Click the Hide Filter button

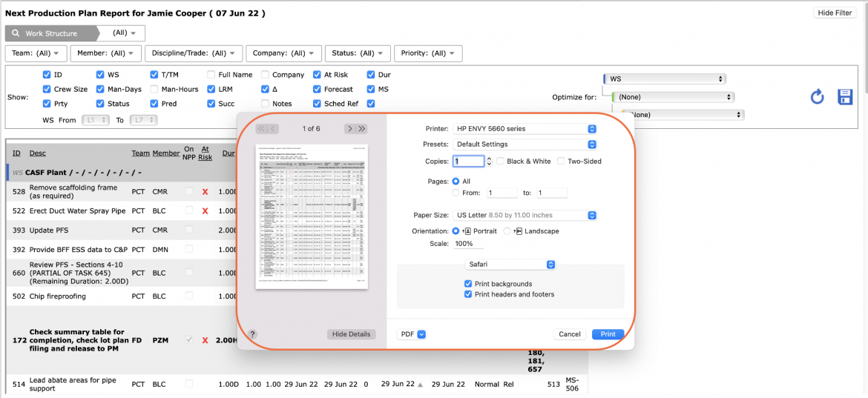835,13
